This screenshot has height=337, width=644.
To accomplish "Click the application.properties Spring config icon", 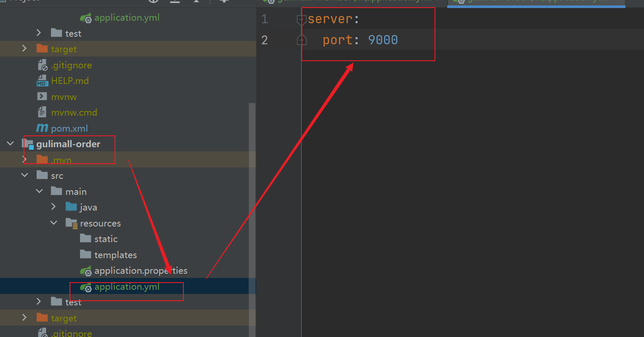I will (x=86, y=271).
